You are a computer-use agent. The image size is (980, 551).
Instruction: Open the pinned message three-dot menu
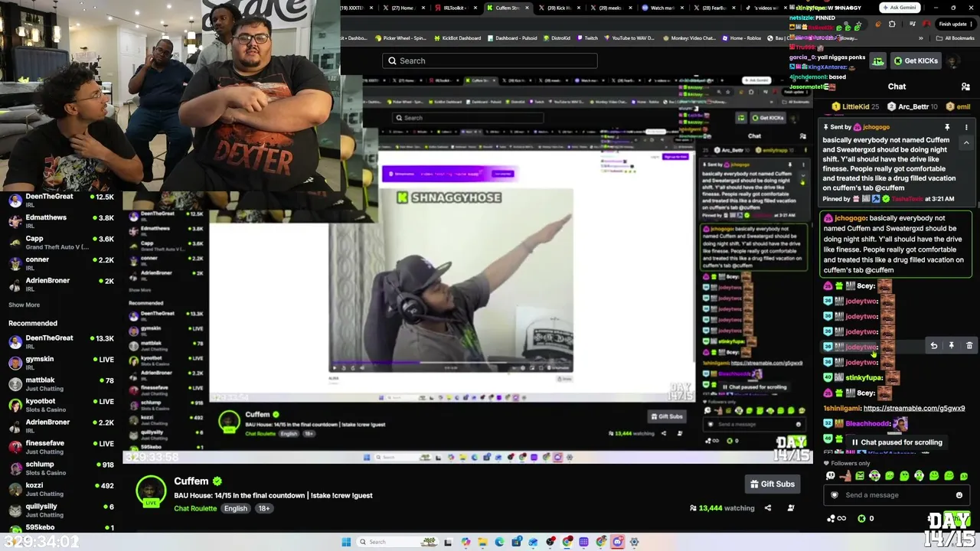pos(965,127)
